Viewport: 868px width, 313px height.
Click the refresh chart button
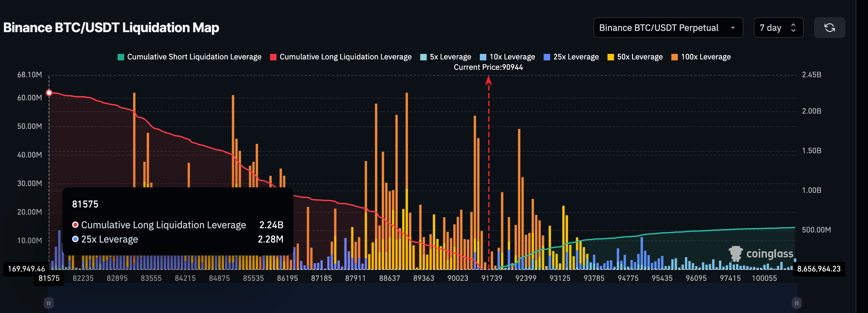pos(830,28)
